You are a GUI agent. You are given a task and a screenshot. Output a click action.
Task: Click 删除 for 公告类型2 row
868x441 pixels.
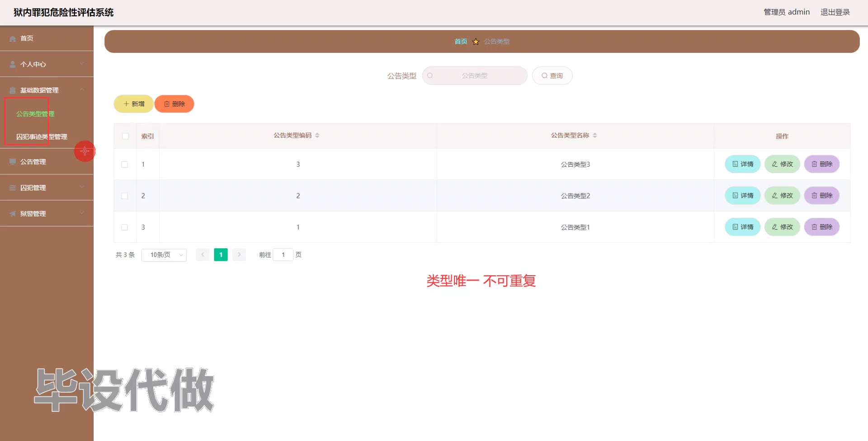click(822, 196)
